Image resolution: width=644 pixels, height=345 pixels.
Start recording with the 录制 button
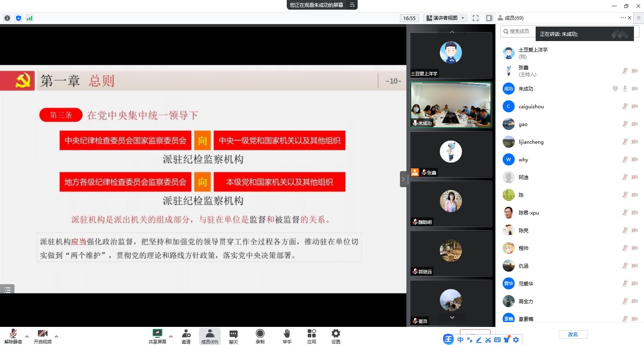(260, 336)
